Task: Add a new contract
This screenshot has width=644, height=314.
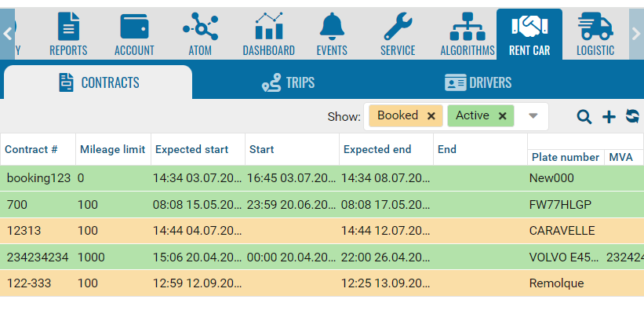Action: [x=609, y=117]
